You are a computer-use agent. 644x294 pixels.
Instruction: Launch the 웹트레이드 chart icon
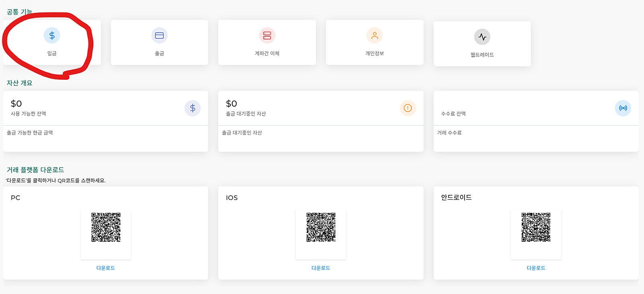click(482, 37)
